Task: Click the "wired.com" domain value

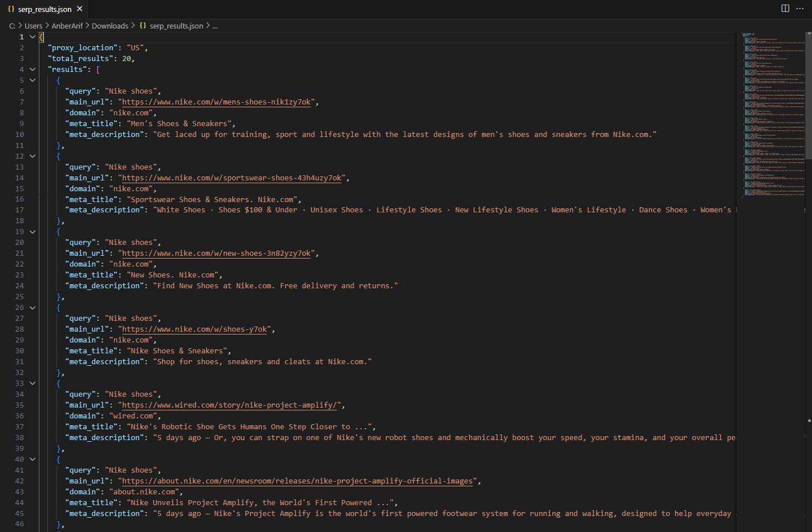Action: [133, 416]
